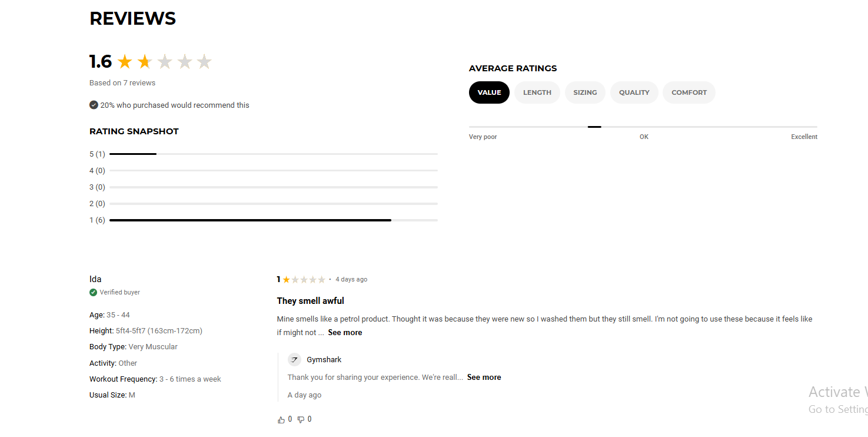Filter reviews by 3 star rating row
868x437 pixels.
click(264, 187)
